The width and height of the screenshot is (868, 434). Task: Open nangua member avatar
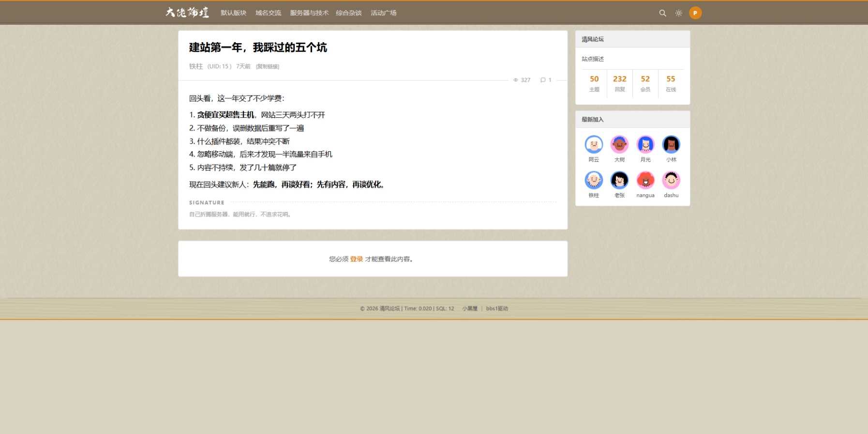pyautogui.click(x=645, y=180)
